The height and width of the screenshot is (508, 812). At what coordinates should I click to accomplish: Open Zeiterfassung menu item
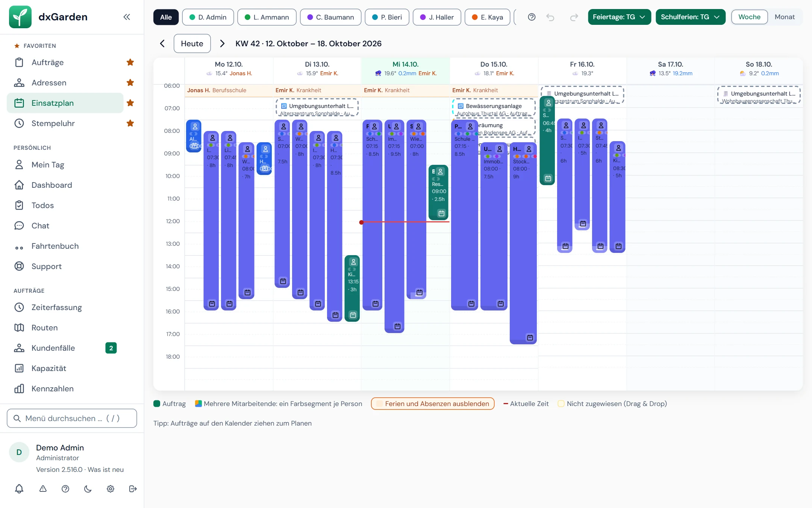tap(65, 307)
